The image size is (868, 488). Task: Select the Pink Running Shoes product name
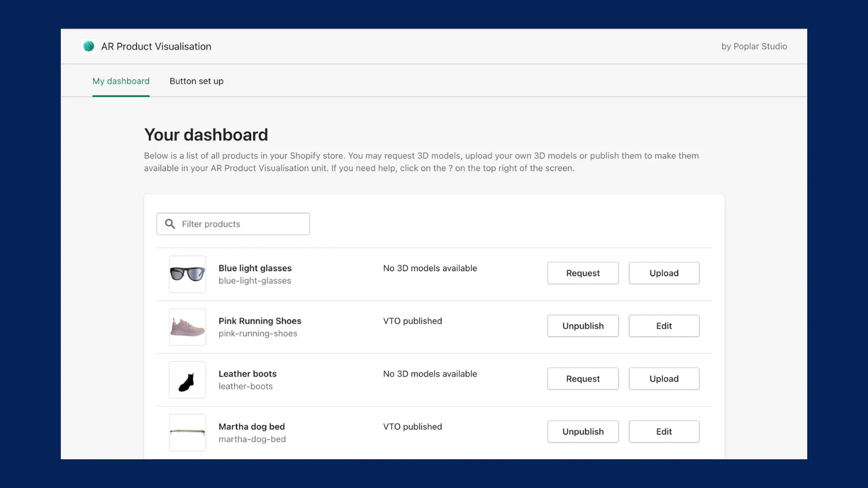click(x=260, y=321)
